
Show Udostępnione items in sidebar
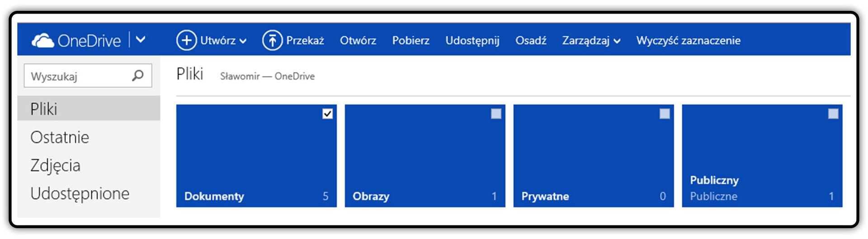tap(80, 194)
